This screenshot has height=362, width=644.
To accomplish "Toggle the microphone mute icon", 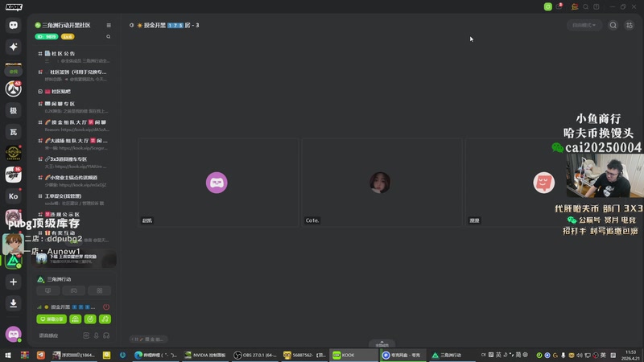I will pos(96,335).
